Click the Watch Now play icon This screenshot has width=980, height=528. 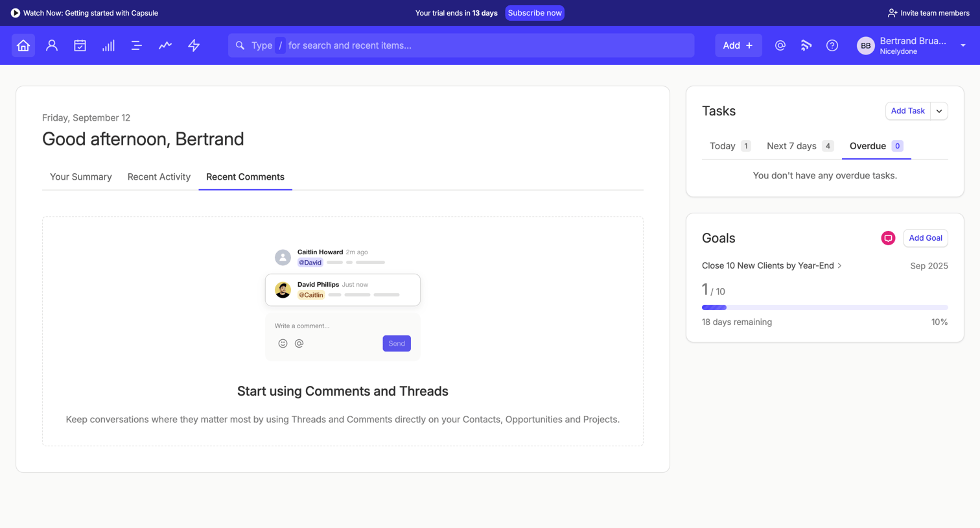pyautogui.click(x=16, y=13)
